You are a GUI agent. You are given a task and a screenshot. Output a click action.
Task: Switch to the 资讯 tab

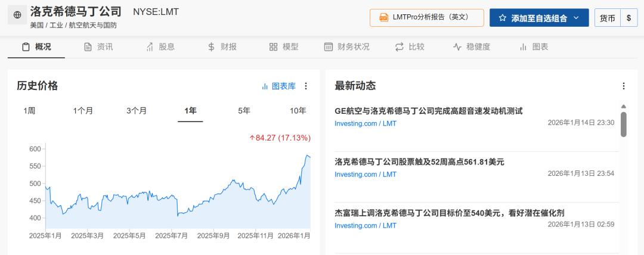pyautogui.click(x=98, y=47)
